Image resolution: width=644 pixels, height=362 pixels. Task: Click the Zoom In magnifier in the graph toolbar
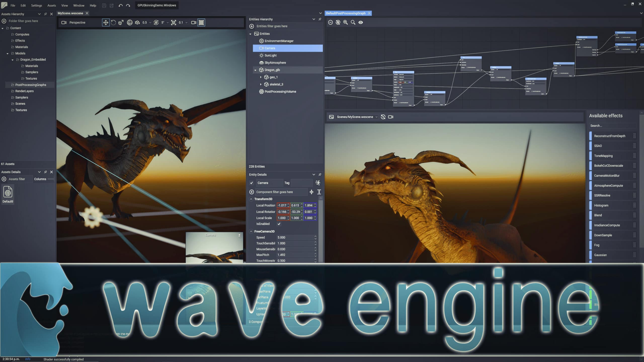pyautogui.click(x=345, y=22)
